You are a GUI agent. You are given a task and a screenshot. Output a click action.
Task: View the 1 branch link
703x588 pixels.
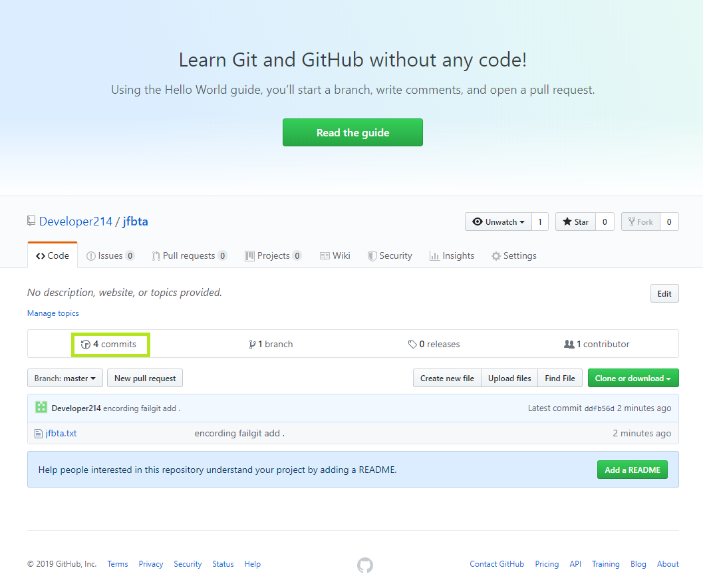click(271, 344)
